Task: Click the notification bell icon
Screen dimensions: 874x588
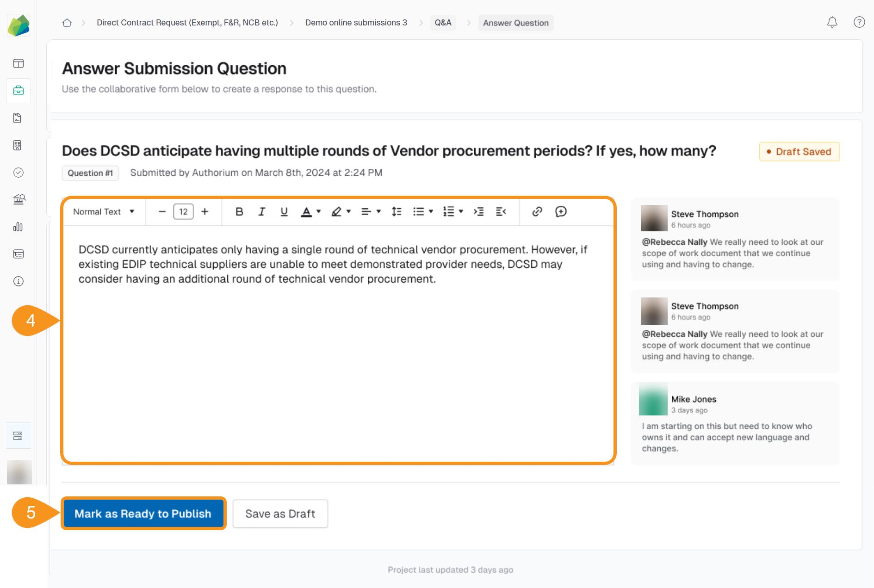Action: click(x=832, y=22)
